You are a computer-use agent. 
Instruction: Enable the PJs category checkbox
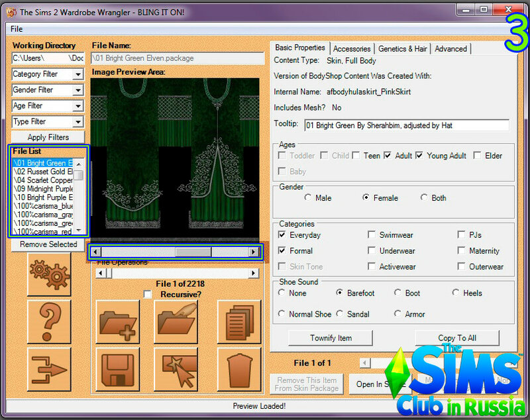(x=461, y=235)
